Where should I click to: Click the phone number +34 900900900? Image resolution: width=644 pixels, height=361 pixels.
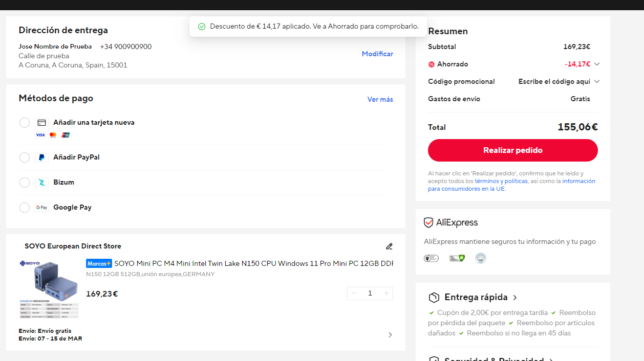tap(126, 47)
